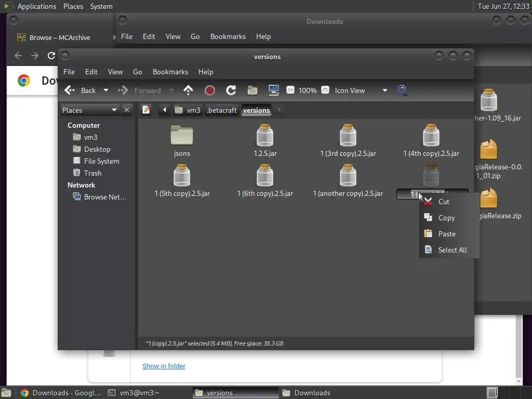Open the Home folder toolbar icon

click(252, 90)
